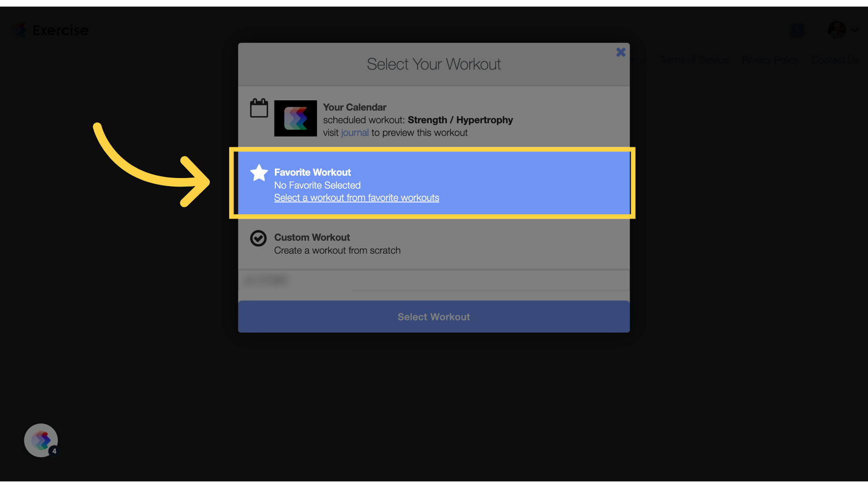Image resolution: width=868 pixels, height=488 pixels.
Task: Click the calendar icon beside Your Calendar
Action: [259, 108]
